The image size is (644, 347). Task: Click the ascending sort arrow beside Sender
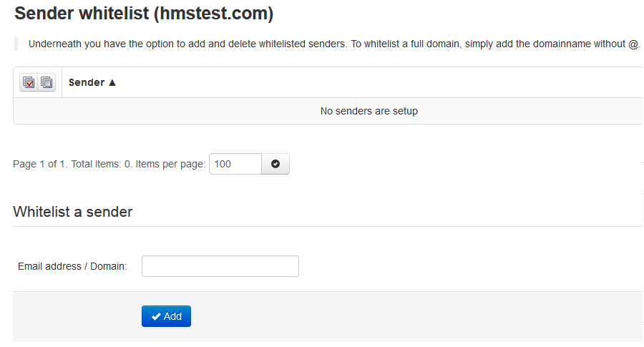click(112, 82)
